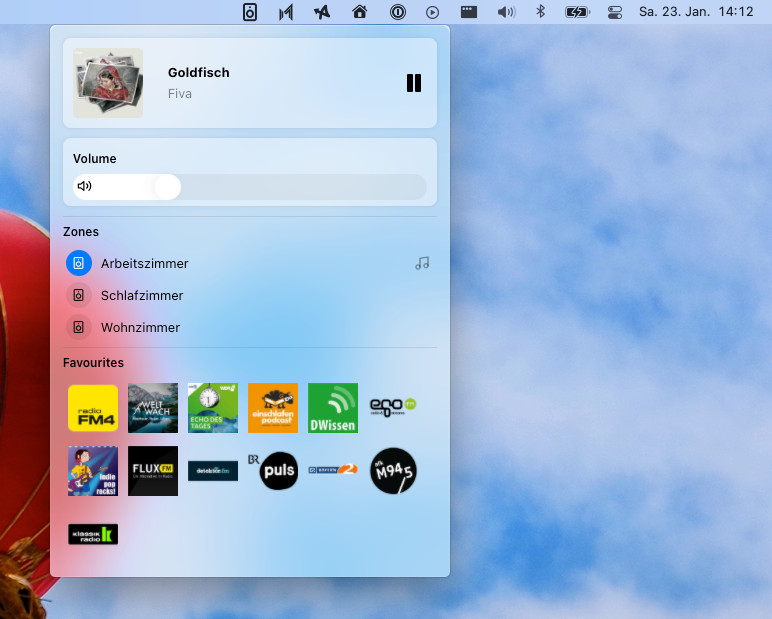Click the dark rectangular window icon in menu bar
The image size is (772, 619).
pos(469,12)
